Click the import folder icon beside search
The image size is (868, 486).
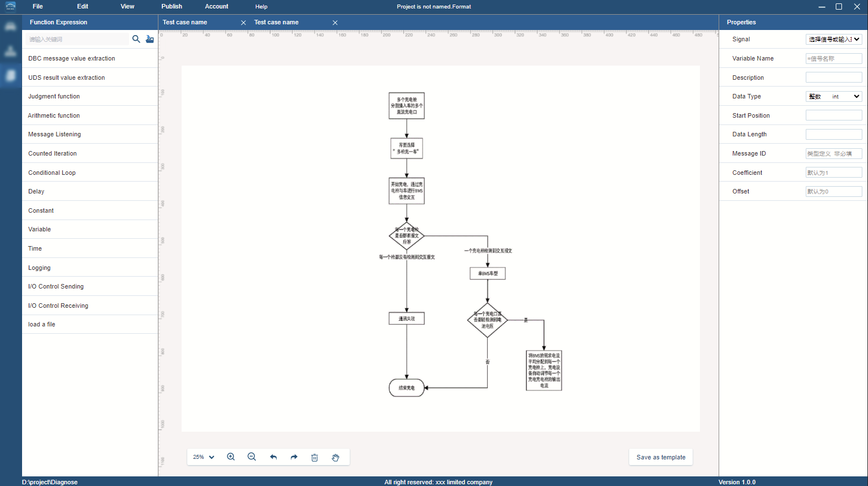click(x=149, y=39)
